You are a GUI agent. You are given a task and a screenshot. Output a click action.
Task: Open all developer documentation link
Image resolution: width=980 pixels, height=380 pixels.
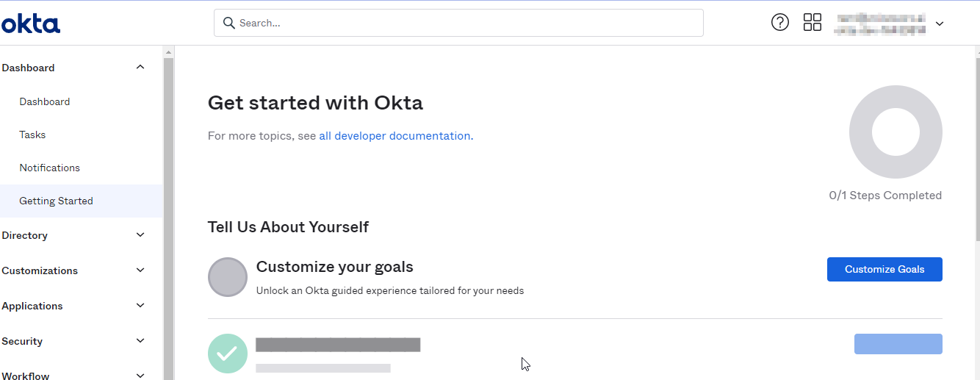click(x=394, y=136)
